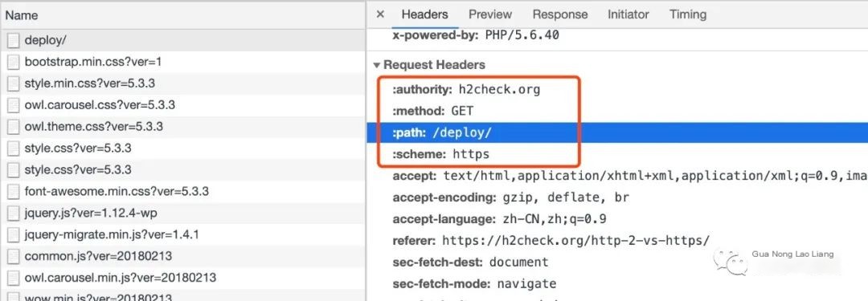Image resolution: width=868 pixels, height=301 pixels.
Task: Switch to the Preview tab
Action: [490, 14]
